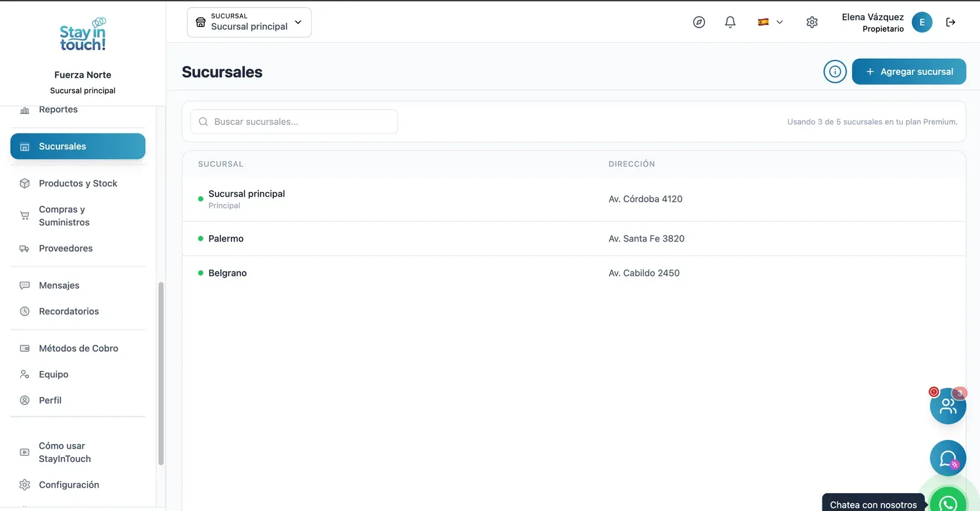
Task: Open the Sucursal principal branch selector
Action: (249, 22)
